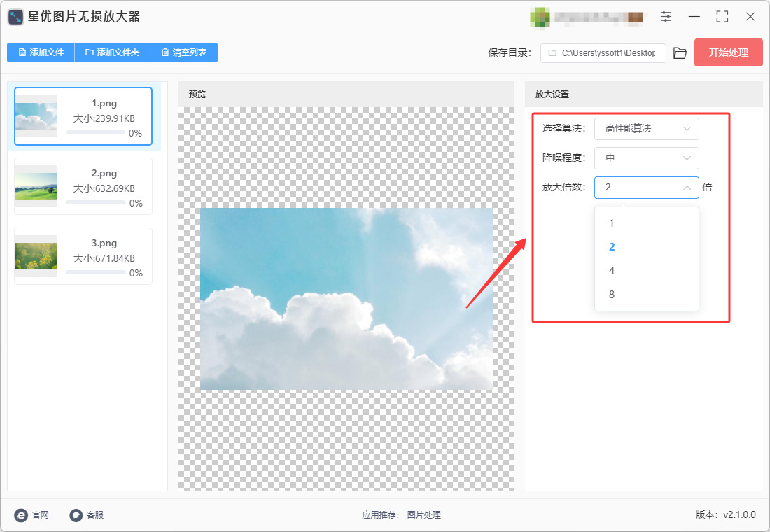Screen dimensions: 770x532
Task: Click the official website 官网 icon
Action: click(x=21, y=514)
